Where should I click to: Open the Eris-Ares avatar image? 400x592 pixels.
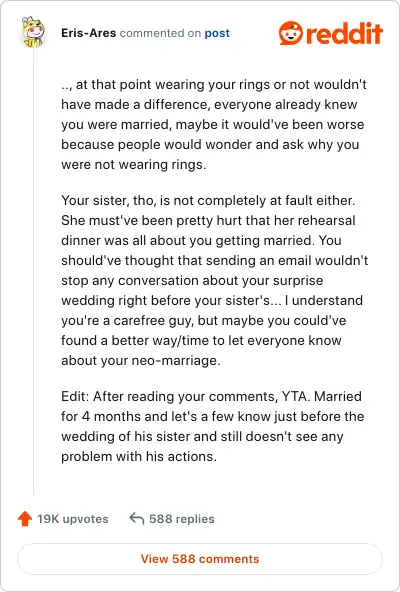(33, 32)
